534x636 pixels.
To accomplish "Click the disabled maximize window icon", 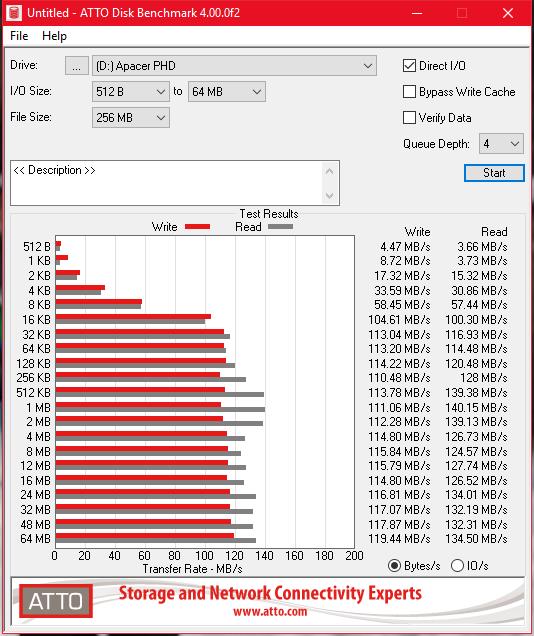I will [x=462, y=13].
